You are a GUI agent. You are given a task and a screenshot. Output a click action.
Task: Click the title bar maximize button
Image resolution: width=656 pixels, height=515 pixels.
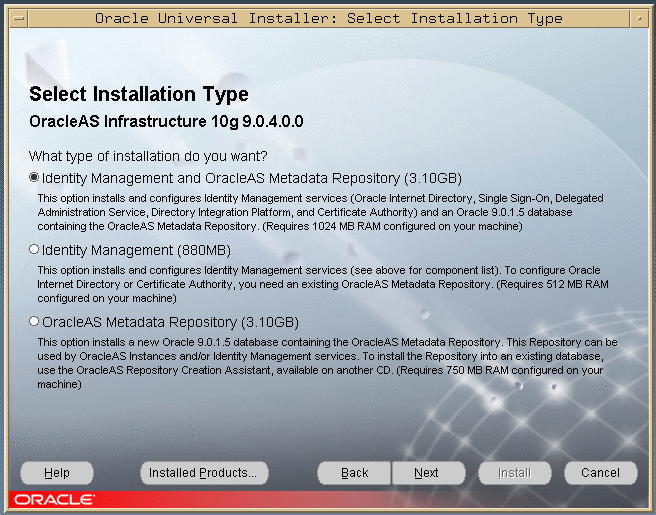point(639,18)
